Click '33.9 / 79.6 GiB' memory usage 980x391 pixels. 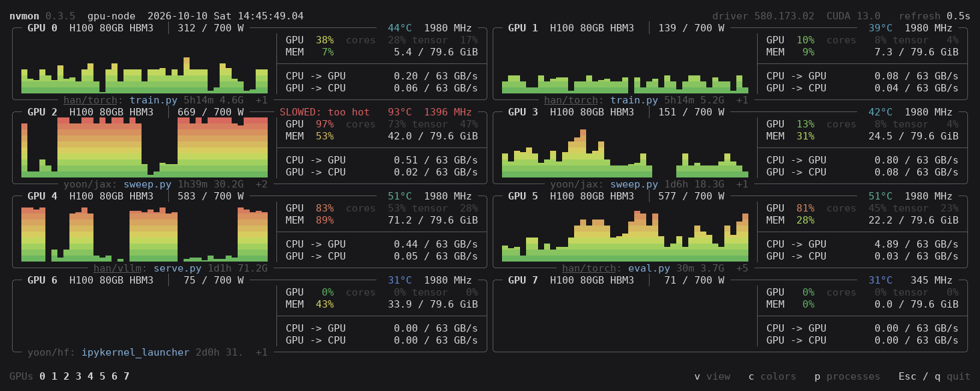[433, 304]
